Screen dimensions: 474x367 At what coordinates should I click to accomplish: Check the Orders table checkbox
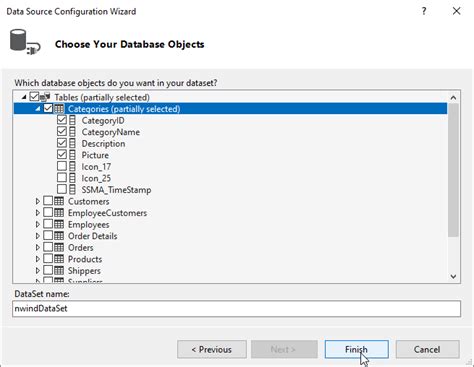(x=48, y=247)
